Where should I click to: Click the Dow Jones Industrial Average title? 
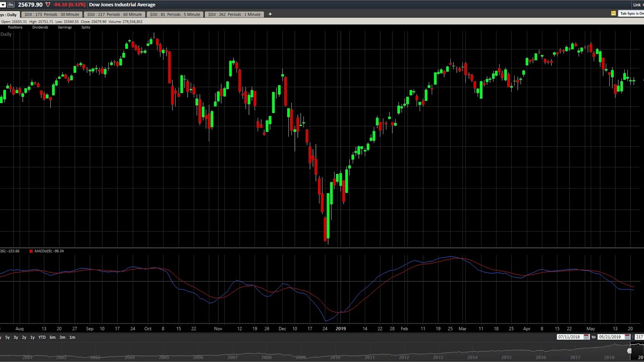[x=122, y=5]
